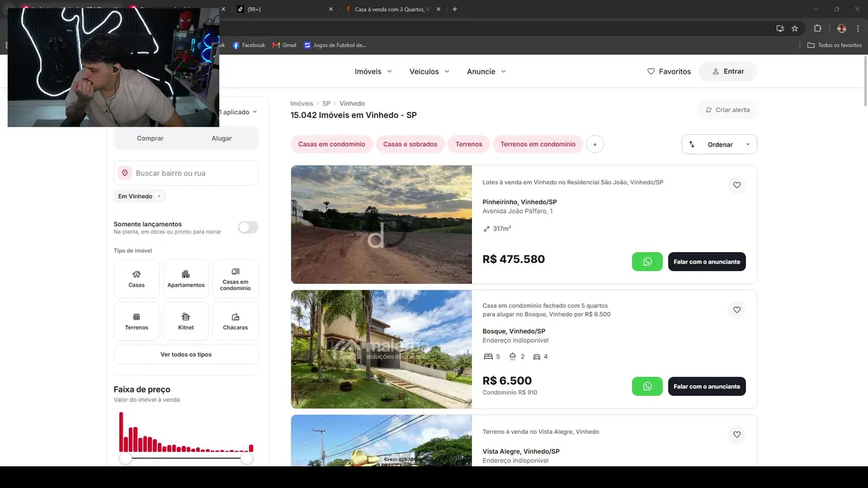Image resolution: width=868 pixels, height=488 pixels.
Task: Grab the maximum price slider handle
Action: pos(247,459)
